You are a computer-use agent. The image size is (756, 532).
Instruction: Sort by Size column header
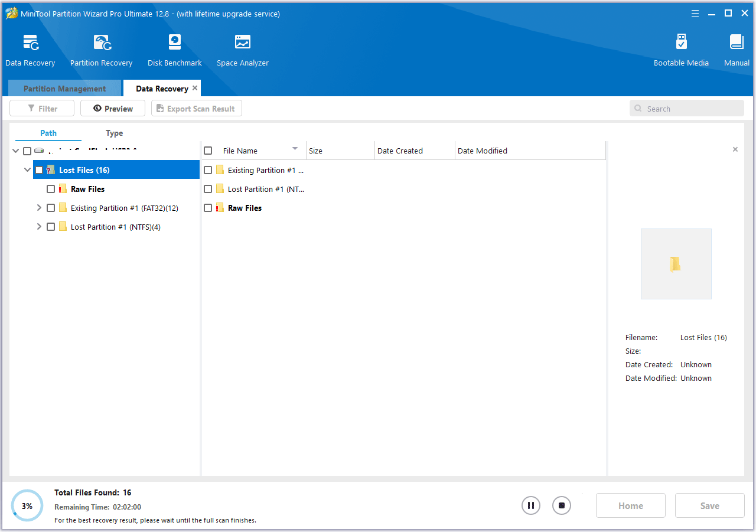(340, 151)
